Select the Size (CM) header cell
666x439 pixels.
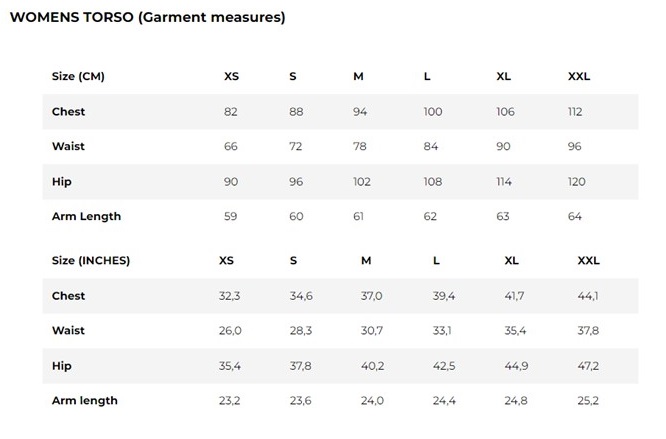[x=78, y=76]
